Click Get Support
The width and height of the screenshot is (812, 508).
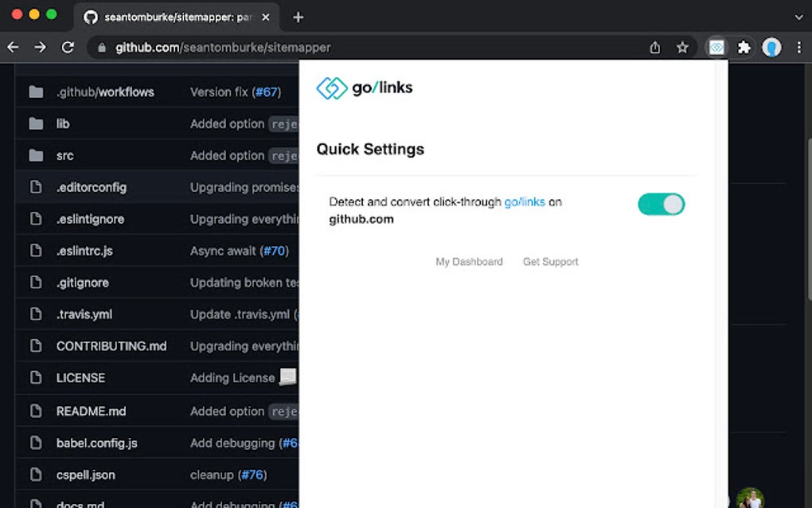point(550,261)
